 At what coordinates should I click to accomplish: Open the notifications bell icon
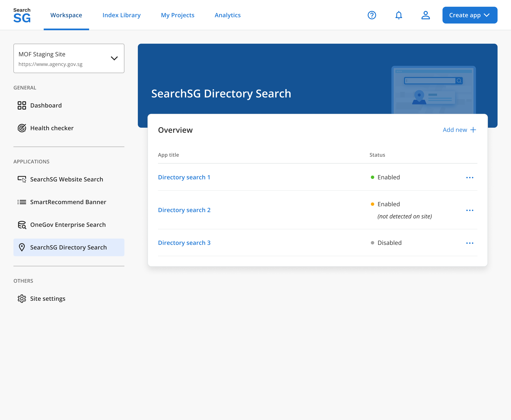point(399,15)
